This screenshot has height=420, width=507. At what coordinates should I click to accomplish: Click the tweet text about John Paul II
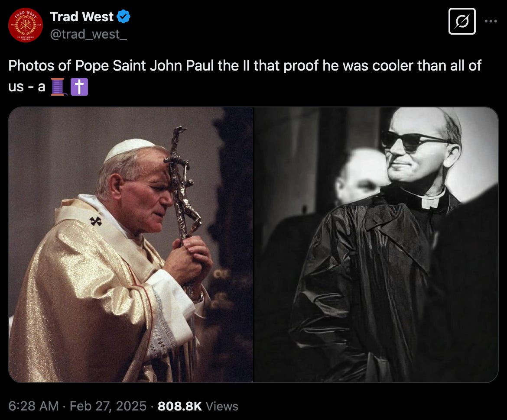(x=245, y=76)
